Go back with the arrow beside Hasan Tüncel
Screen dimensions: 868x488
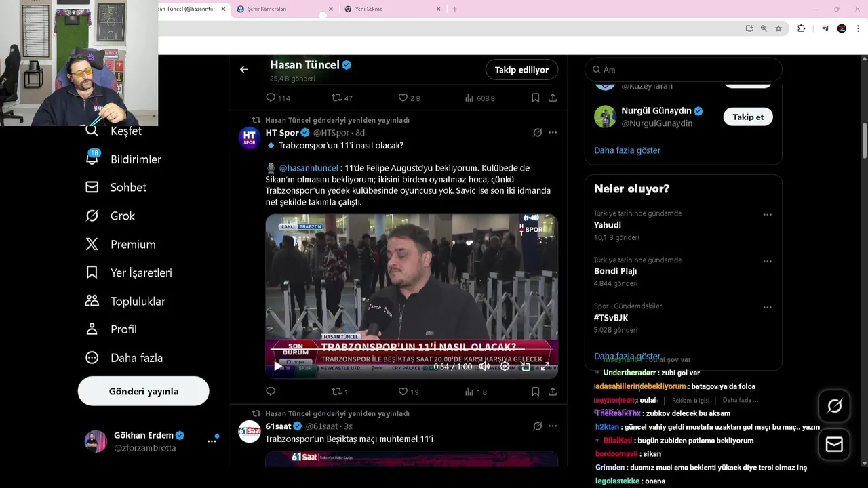pos(244,69)
